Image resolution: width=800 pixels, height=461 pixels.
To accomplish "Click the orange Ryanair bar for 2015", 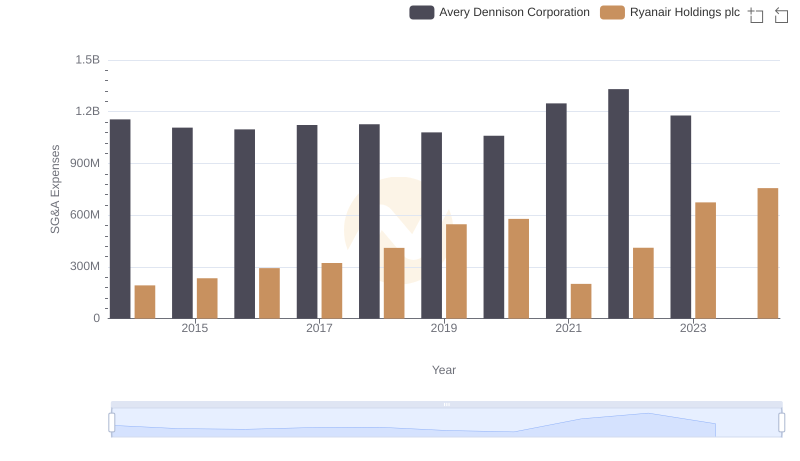I will [x=207, y=298].
